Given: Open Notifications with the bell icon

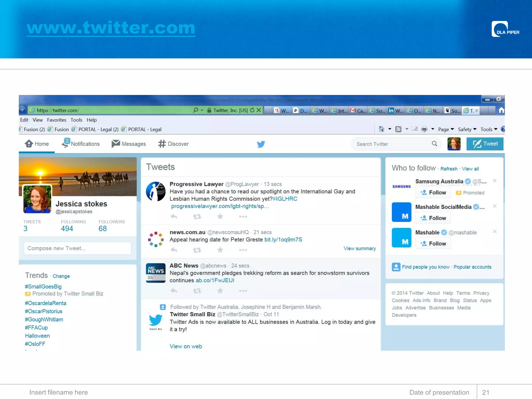Looking at the screenshot, I should (x=81, y=144).
